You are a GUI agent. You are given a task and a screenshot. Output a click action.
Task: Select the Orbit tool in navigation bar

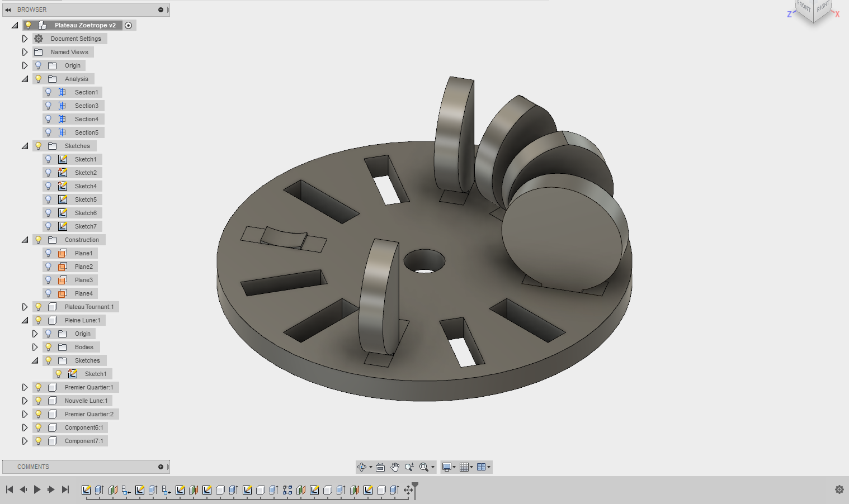[x=362, y=467]
